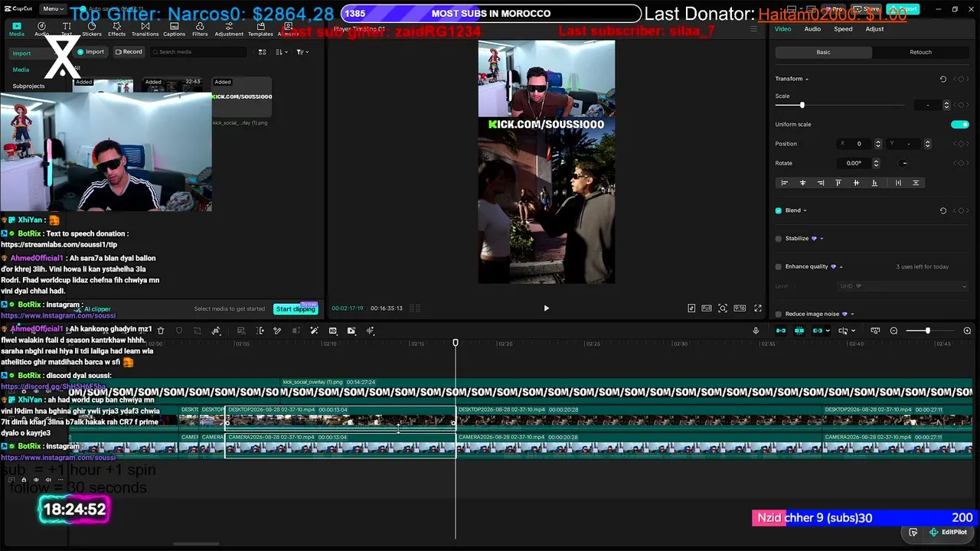Screen dimensions: 980x551
Task: Zoom out the timeline with minus icon
Action: click(x=893, y=331)
